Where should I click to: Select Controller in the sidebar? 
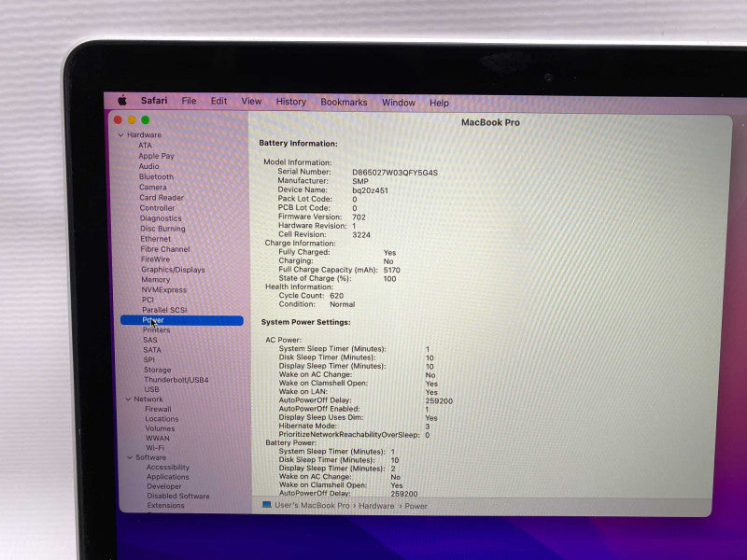click(x=157, y=208)
